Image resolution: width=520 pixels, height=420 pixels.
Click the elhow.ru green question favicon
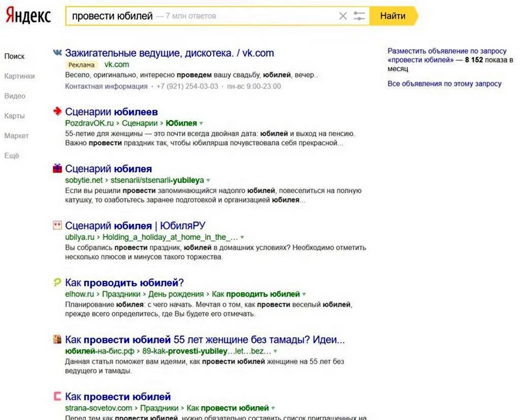click(x=57, y=282)
